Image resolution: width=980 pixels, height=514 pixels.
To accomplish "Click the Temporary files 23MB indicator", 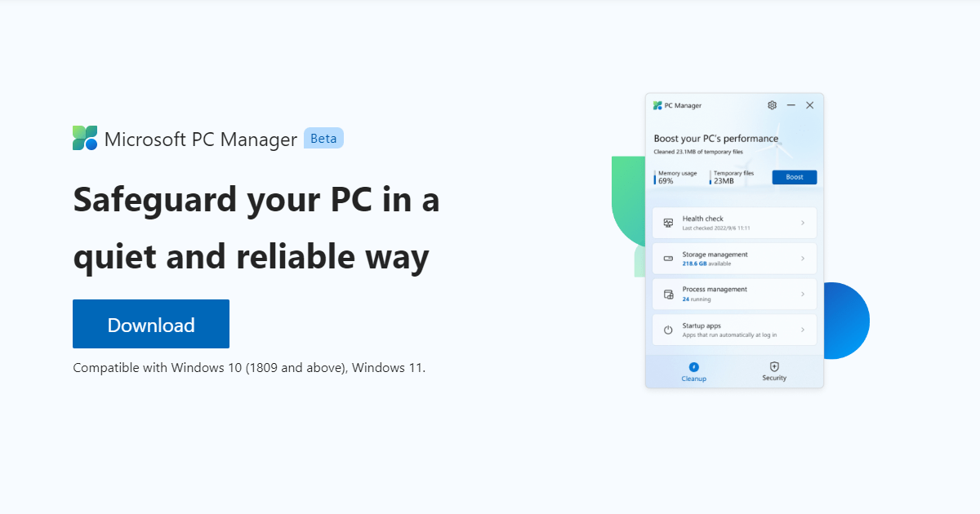I will coord(732,177).
